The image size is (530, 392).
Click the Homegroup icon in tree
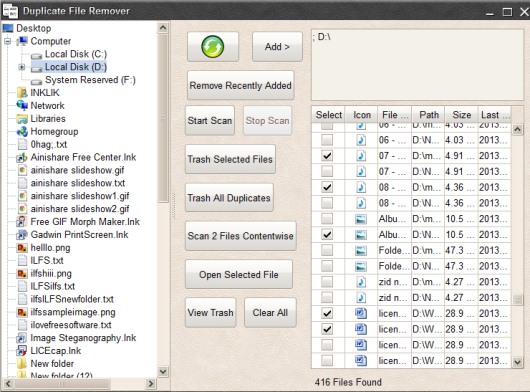coord(22,131)
